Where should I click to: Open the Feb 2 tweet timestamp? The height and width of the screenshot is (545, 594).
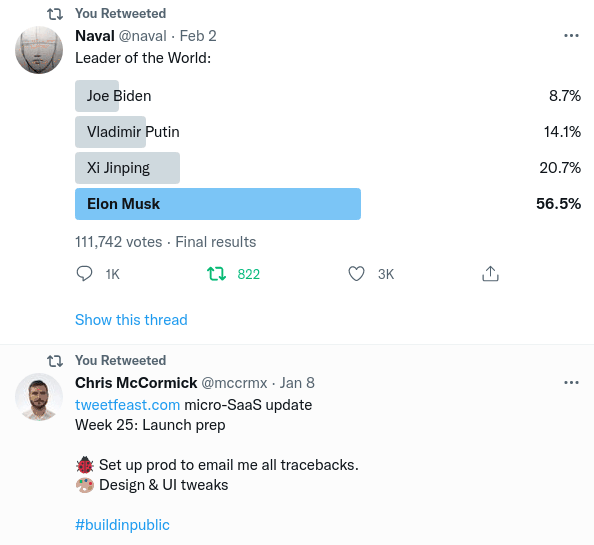click(198, 36)
